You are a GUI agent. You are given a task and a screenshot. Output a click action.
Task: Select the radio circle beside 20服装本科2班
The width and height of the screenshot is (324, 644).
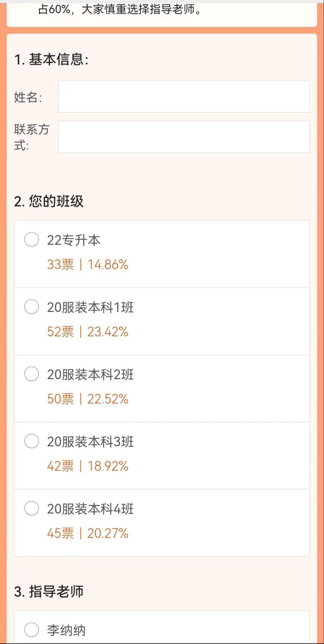click(32, 374)
